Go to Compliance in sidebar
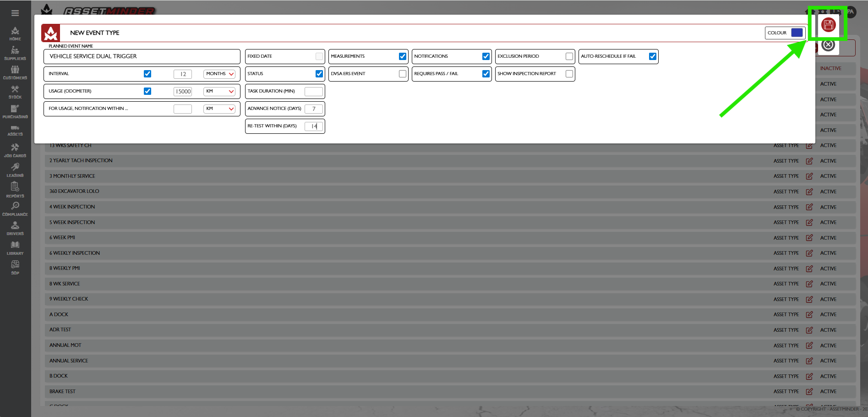Viewport: 868px width, 417px height. [15, 209]
